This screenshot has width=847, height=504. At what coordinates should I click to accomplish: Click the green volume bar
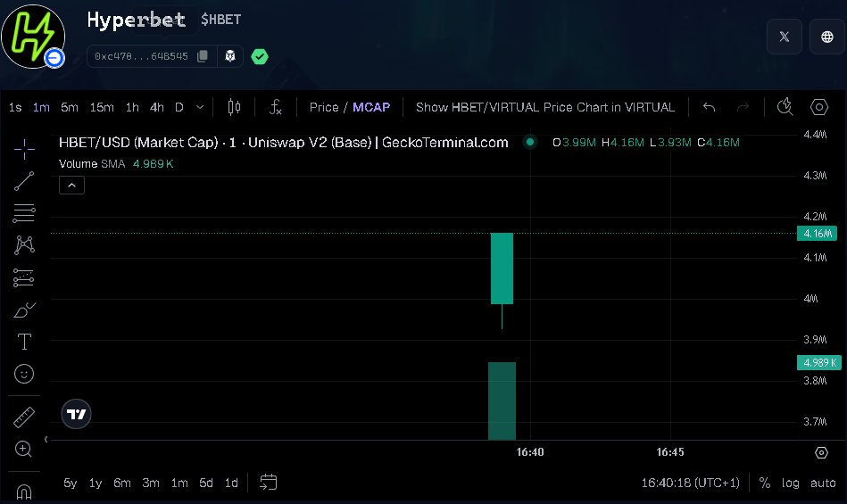coord(502,401)
